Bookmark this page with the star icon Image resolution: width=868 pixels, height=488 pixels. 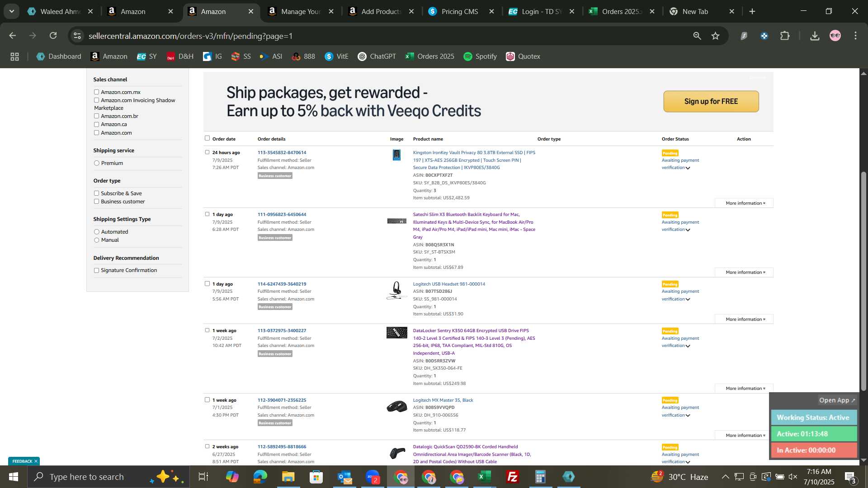(x=715, y=36)
